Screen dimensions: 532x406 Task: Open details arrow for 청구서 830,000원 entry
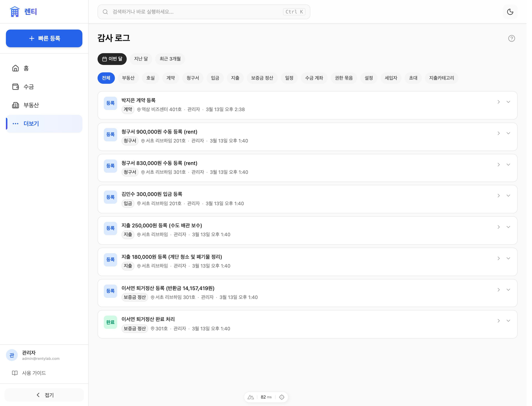(x=499, y=165)
